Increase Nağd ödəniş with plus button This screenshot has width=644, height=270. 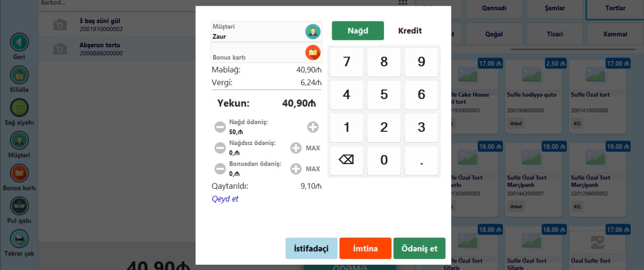313,127
